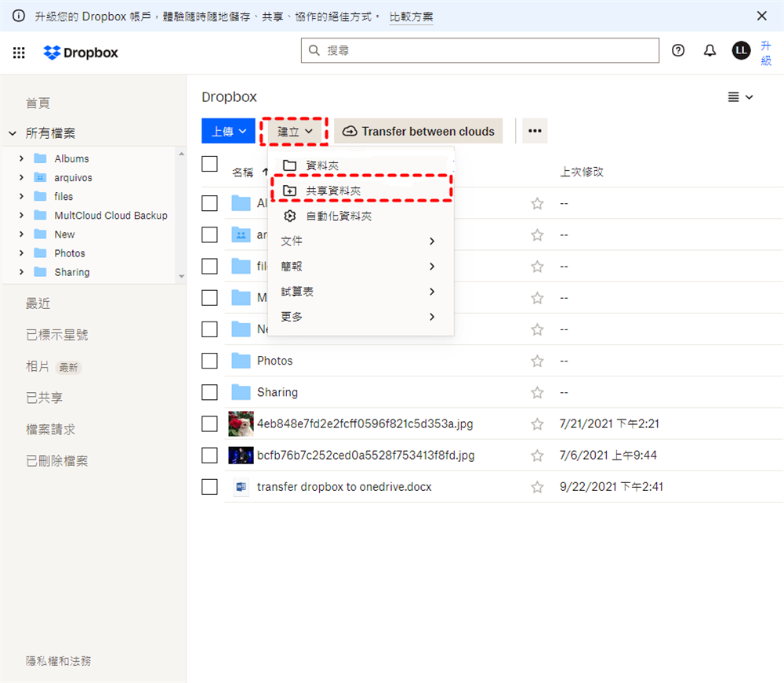Click the arquivos shared folder icon in sidebar
The height and width of the screenshot is (683, 784).
pyautogui.click(x=40, y=177)
